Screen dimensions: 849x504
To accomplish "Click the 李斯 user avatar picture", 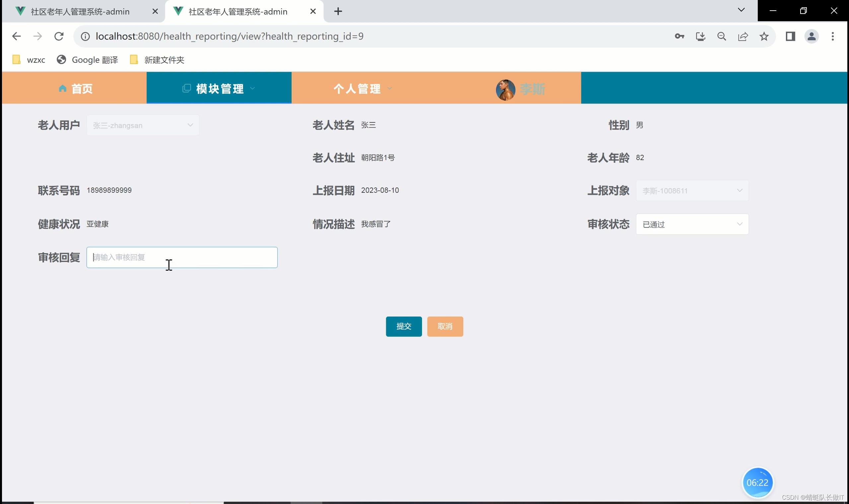I will (505, 90).
